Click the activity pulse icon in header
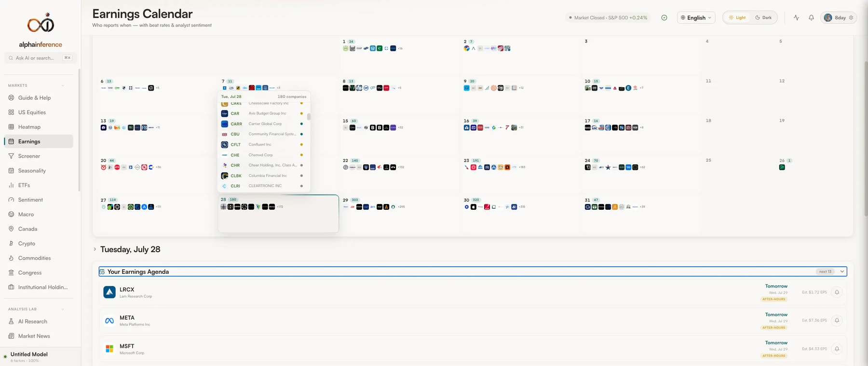This screenshot has width=868, height=366. pyautogui.click(x=796, y=18)
